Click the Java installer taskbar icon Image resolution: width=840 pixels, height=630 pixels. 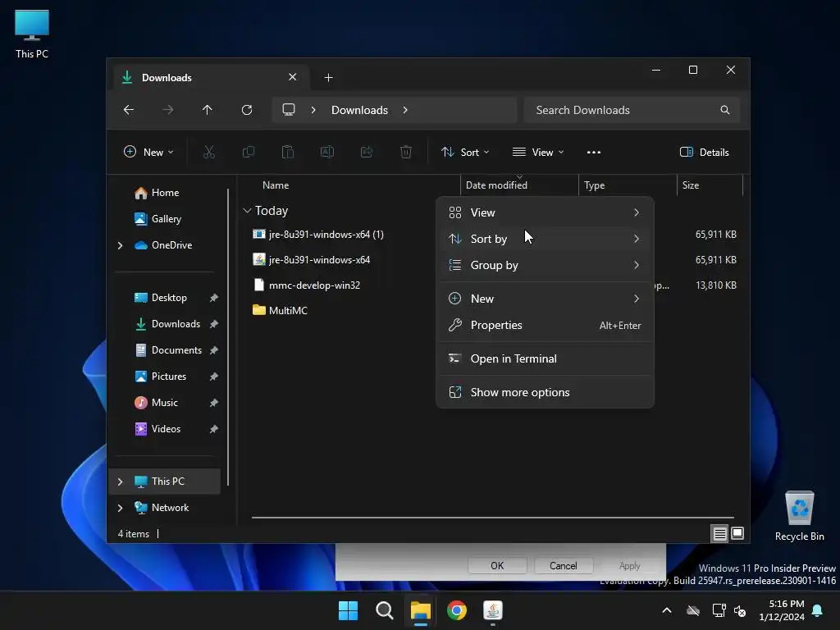coord(493,610)
